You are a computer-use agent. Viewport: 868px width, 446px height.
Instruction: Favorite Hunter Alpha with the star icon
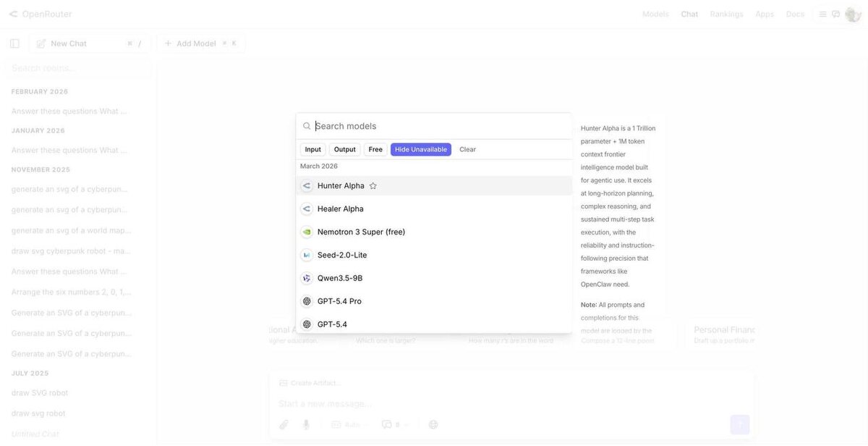click(x=373, y=186)
